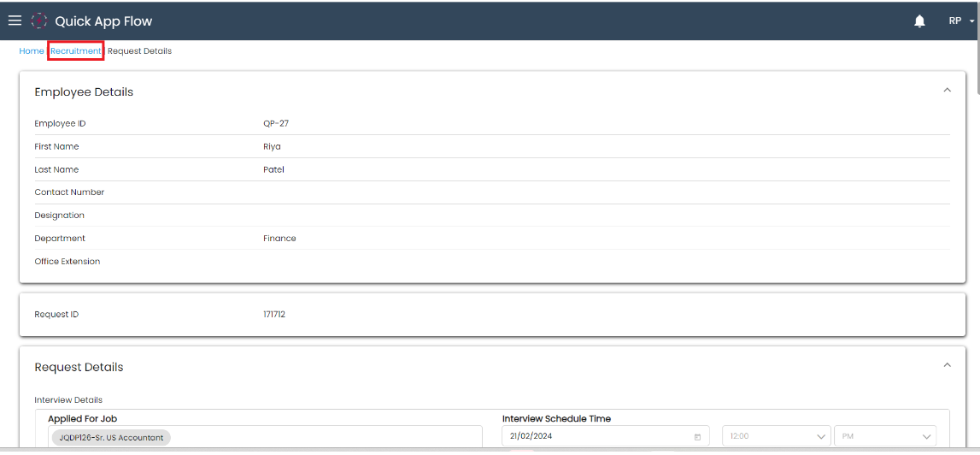Navigate to the Recruitment breadcrumb

[75, 51]
